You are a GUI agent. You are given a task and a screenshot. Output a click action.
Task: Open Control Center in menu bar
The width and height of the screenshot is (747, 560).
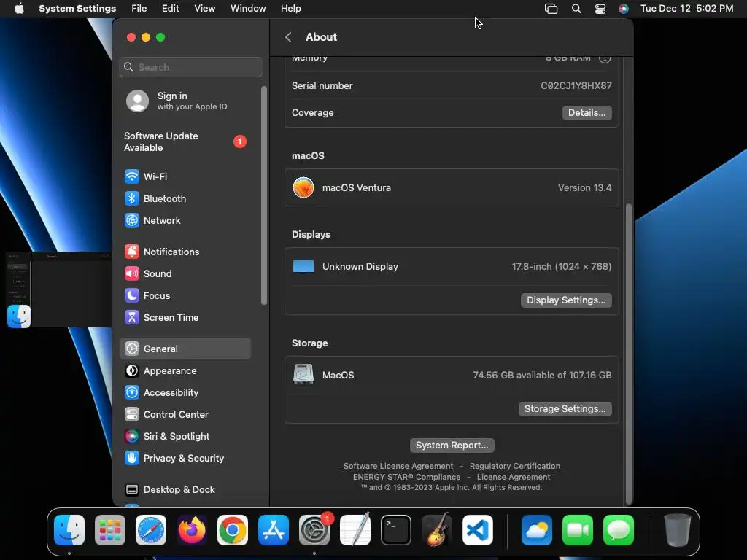(600, 9)
